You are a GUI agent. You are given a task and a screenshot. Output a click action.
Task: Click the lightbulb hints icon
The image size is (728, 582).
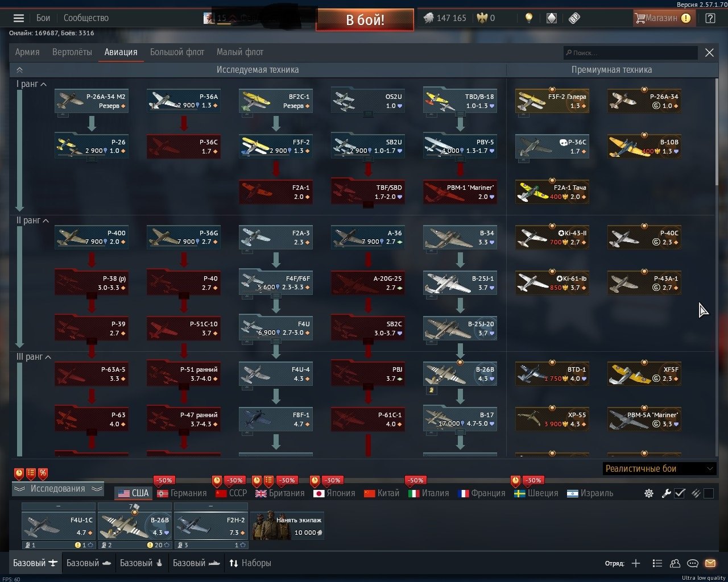[x=529, y=18]
